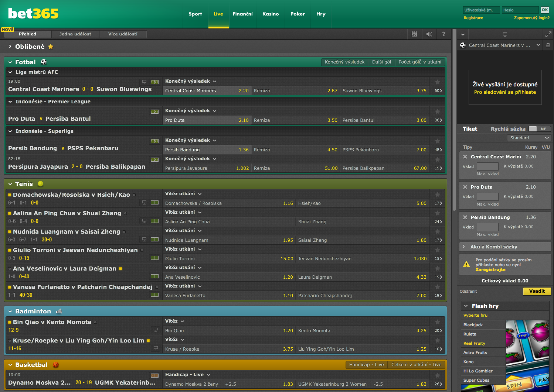The height and width of the screenshot is (392, 554).
Task: Click Vklad stake field for Pro Duta
Action: point(487,197)
